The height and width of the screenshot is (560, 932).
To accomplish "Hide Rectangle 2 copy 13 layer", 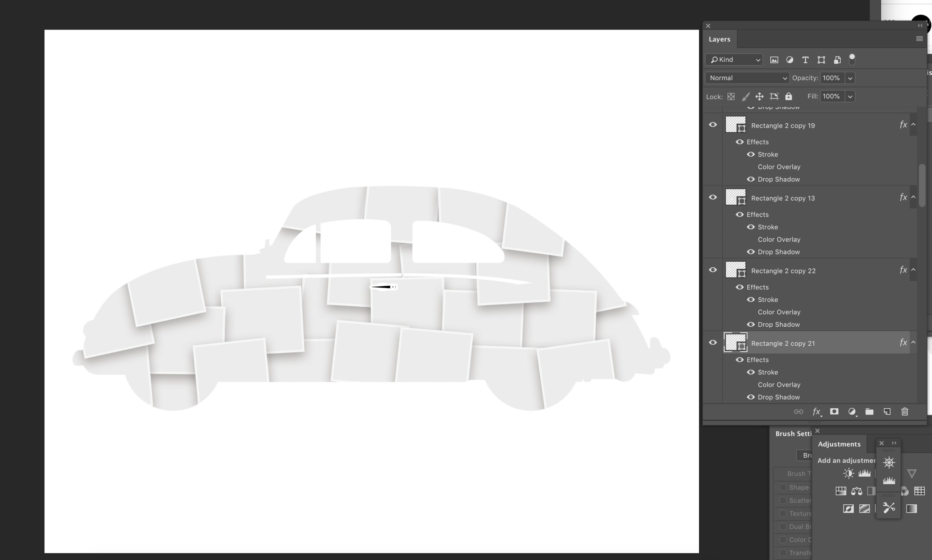I will 713,197.
